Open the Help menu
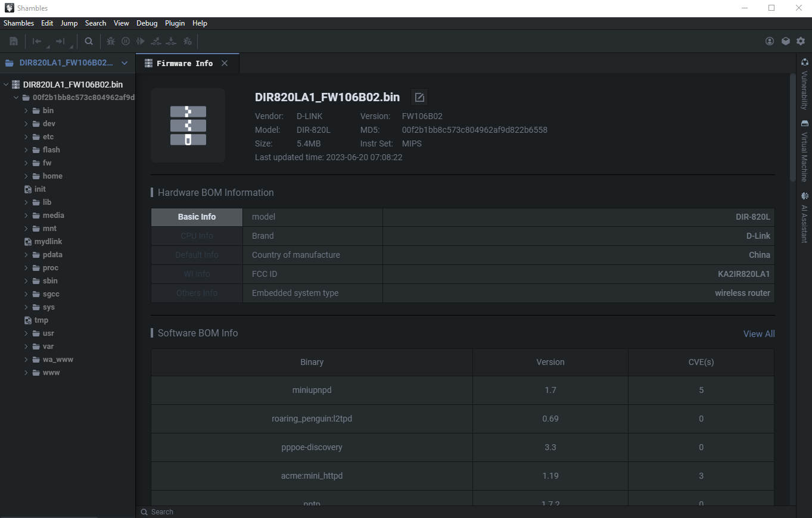This screenshot has height=518, width=812. point(200,23)
